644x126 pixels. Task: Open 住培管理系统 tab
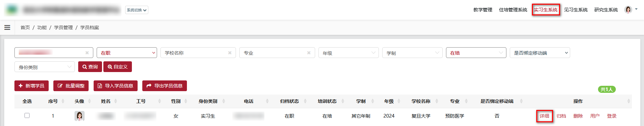pos(513,10)
